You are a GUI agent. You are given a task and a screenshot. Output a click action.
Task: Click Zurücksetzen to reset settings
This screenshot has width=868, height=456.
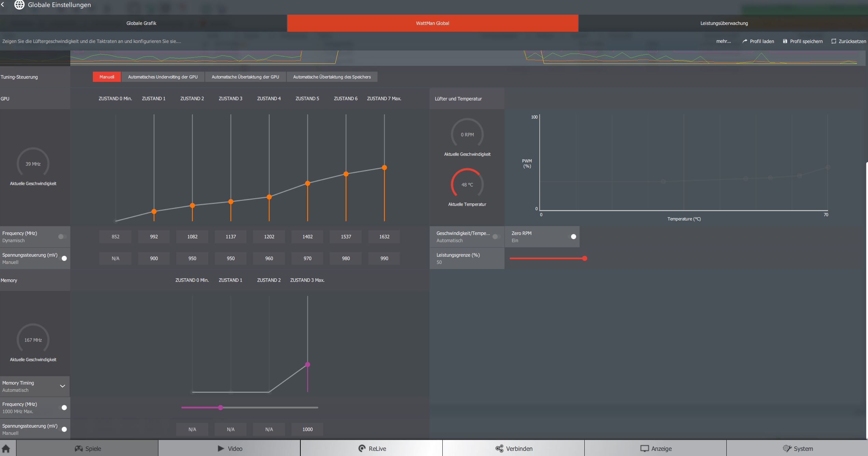click(x=849, y=41)
